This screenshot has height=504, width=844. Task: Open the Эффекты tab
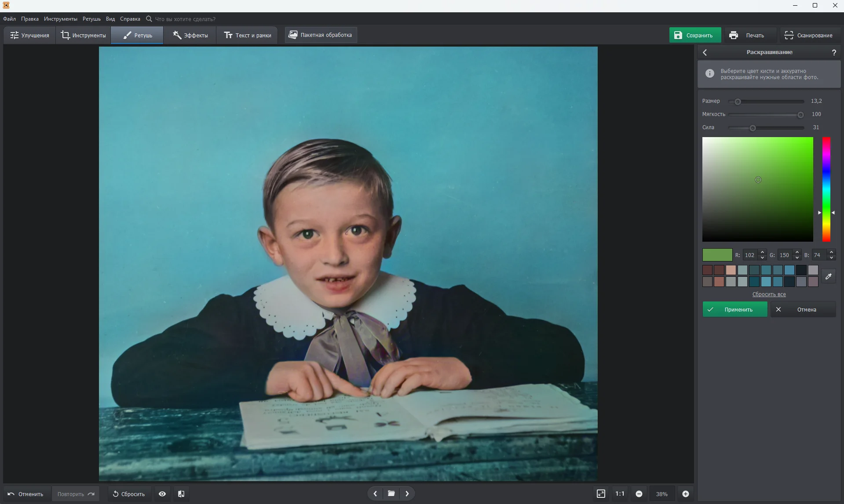pos(190,35)
